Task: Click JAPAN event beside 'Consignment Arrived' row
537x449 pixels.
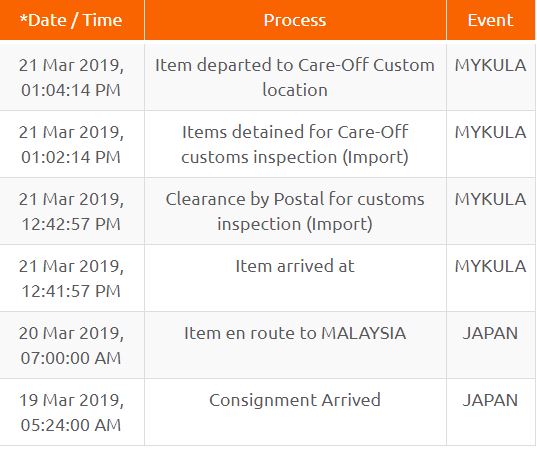Action: coord(490,400)
